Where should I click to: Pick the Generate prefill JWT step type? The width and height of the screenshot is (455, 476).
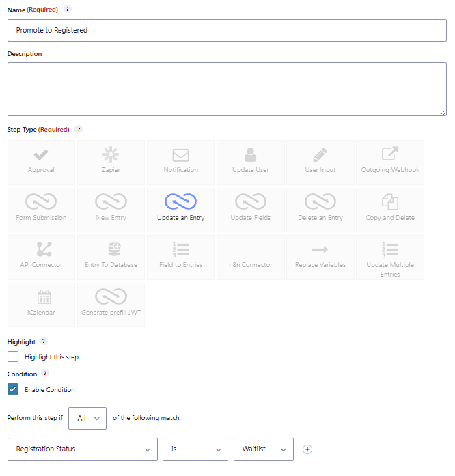pos(111,305)
